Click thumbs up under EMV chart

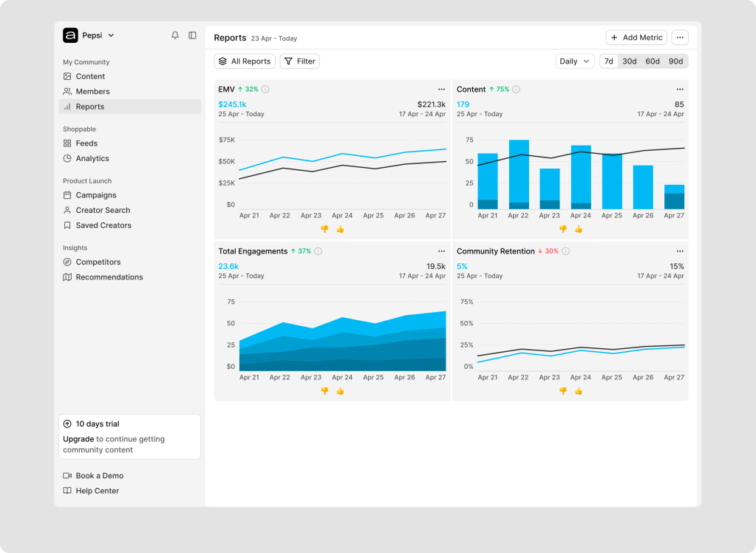[x=340, y=229]
